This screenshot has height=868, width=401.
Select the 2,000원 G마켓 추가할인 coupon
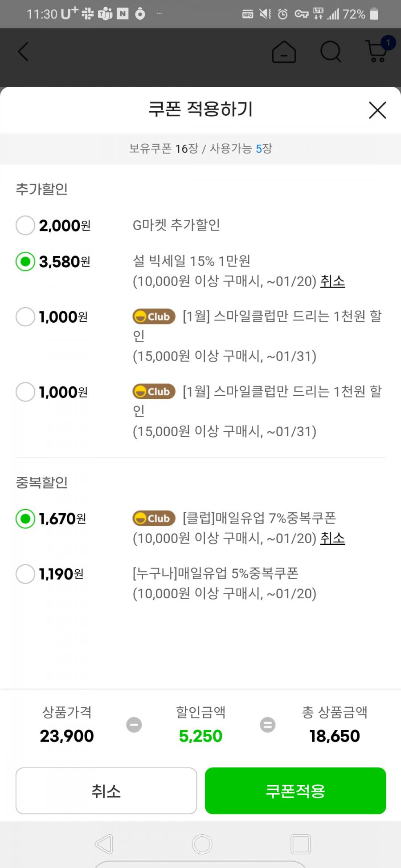point(25,225)
